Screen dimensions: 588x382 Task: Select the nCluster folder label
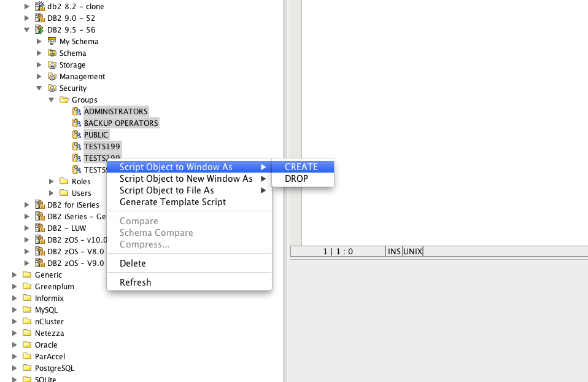point(49,321)
